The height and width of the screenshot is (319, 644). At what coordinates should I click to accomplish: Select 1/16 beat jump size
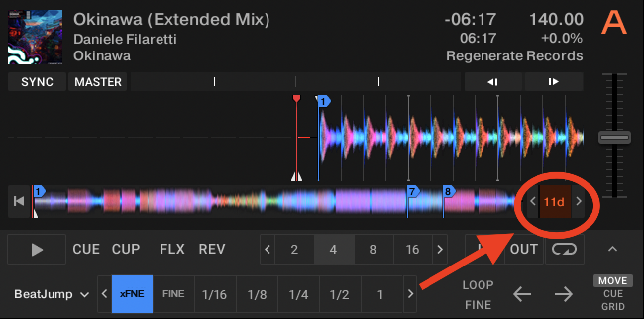pos(215,294)
